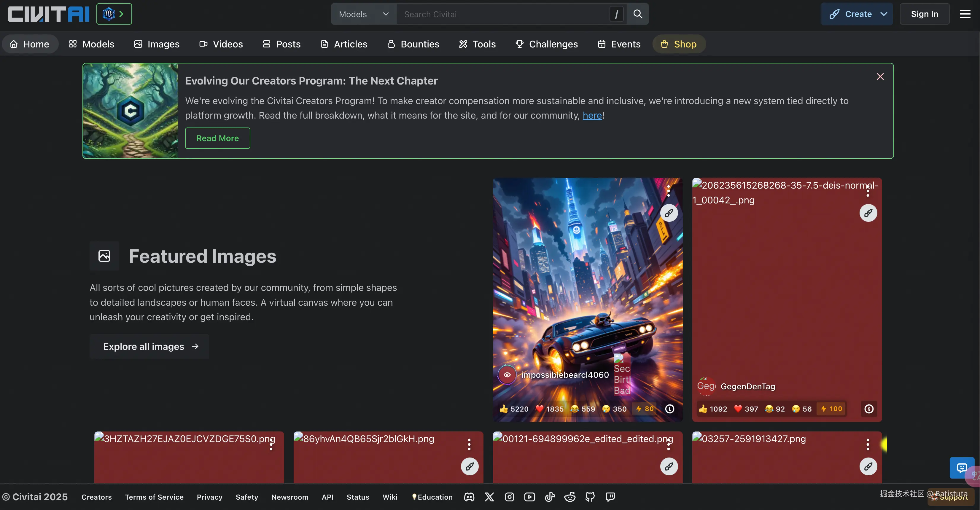Open the GitHub footer icon
This screenshot has height=510, width=980.
[590, 497]
